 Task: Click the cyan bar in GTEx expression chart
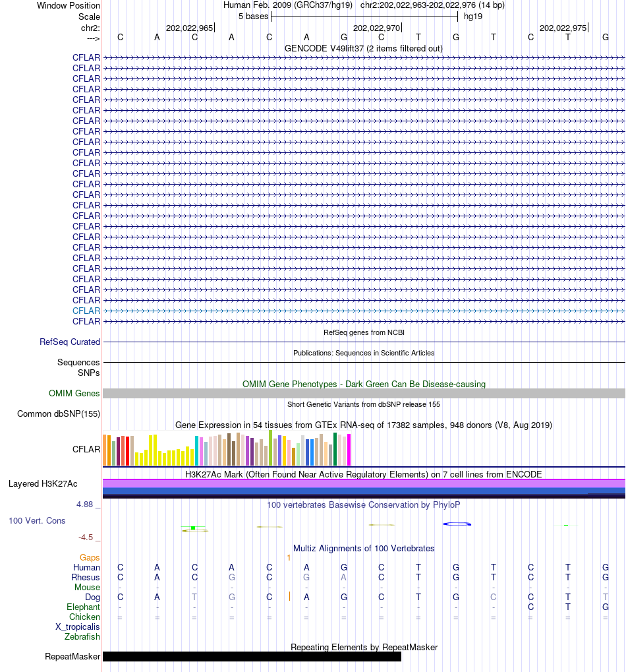[x=196, y=450]
